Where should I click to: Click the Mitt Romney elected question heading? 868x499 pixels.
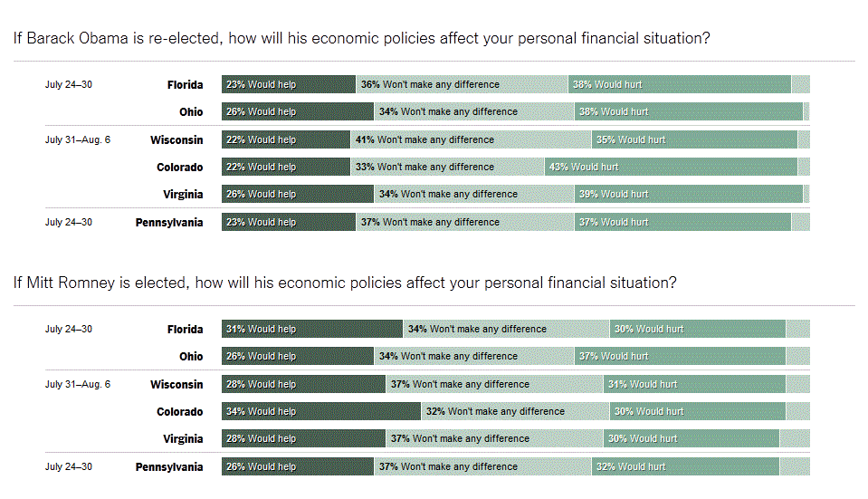[x=344, y=283]
